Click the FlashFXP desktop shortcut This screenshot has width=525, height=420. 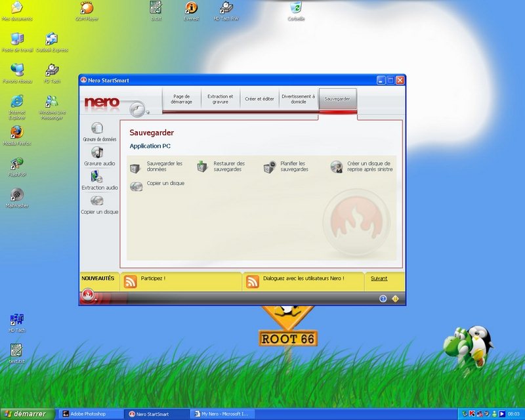pyautogui.click(x=17, y=167)
